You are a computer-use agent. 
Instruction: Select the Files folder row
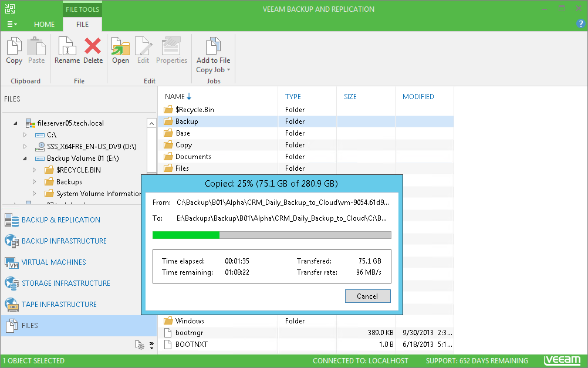coord(306,168)
